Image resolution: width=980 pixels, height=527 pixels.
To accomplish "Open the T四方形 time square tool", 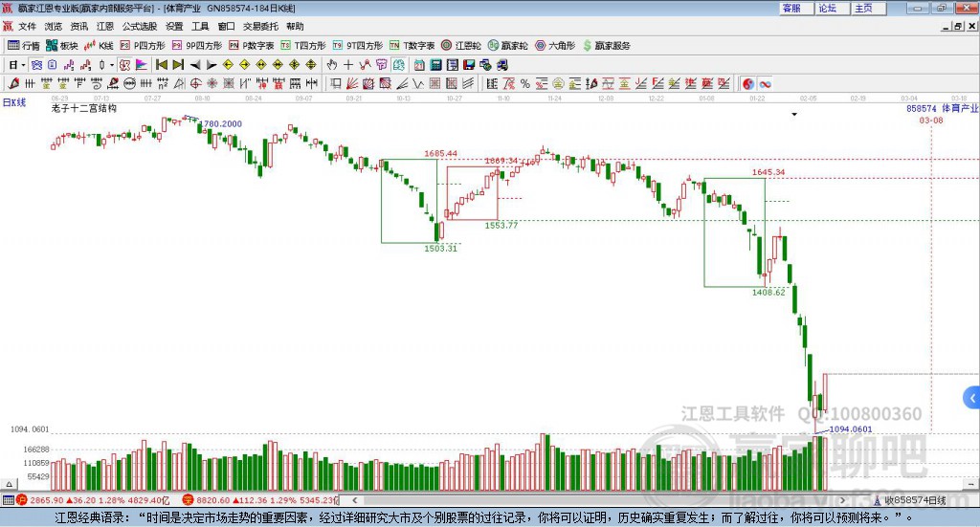I will (x=303, y=46).
